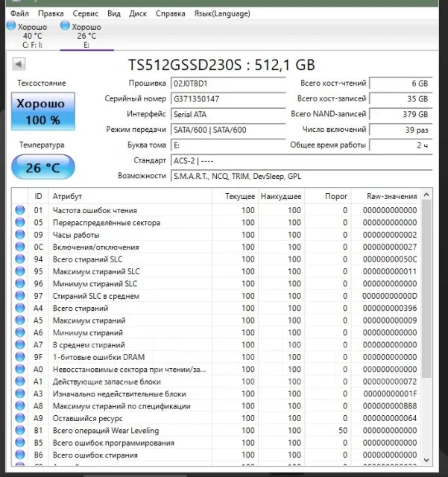The image size is (448, 477).
Task: Click the scroll up arrow of attribute list
Action: [x=426, y=195]
